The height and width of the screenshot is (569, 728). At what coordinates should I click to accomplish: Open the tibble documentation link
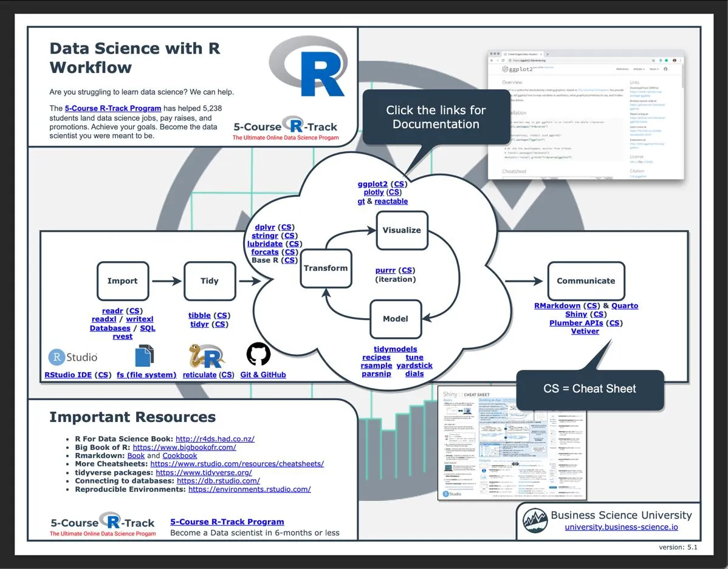199,316
